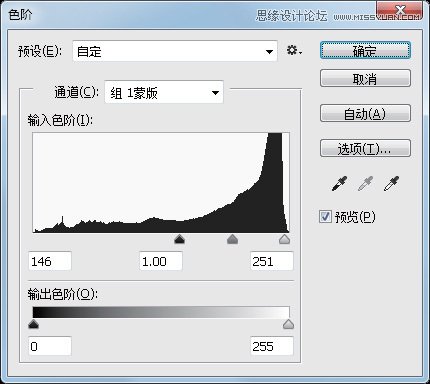This screenshot has height=384, width=430.
Task: Click the input highlight white slider triangle
Action: coord(284,239)
